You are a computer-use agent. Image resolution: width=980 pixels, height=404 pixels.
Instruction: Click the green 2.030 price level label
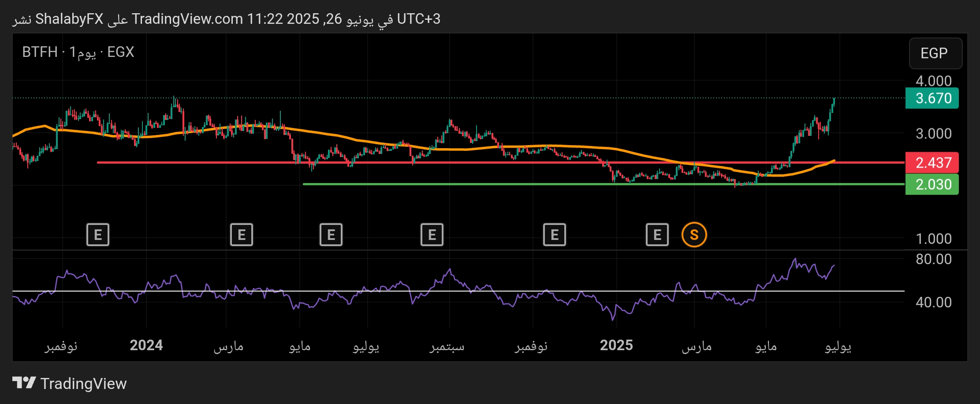tap(932, 184)
